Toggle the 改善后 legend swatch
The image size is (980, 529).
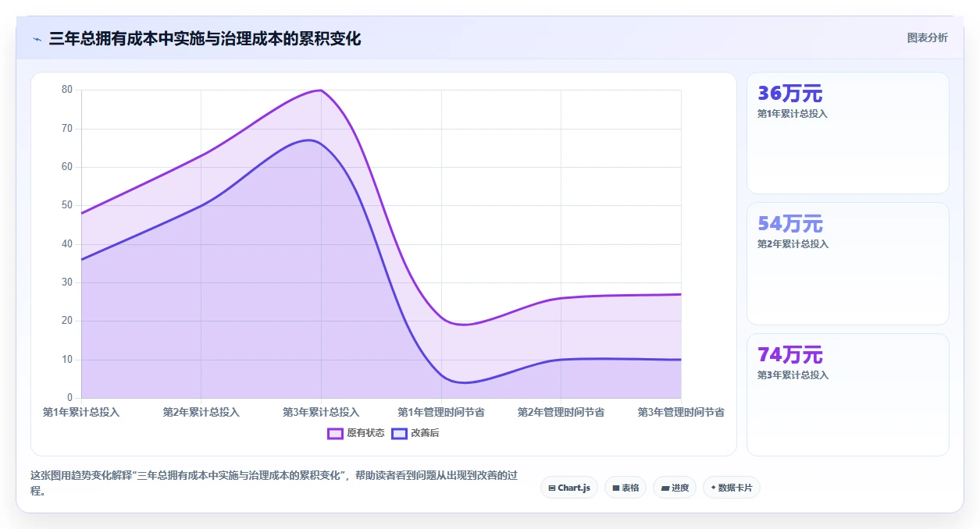point(399,433)
